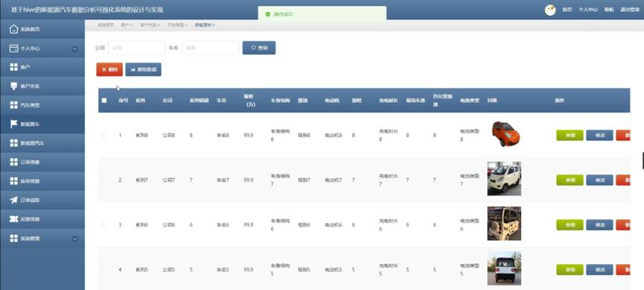Click the grid icon beside 订单信息 in sidebar

tap(14, 162)
